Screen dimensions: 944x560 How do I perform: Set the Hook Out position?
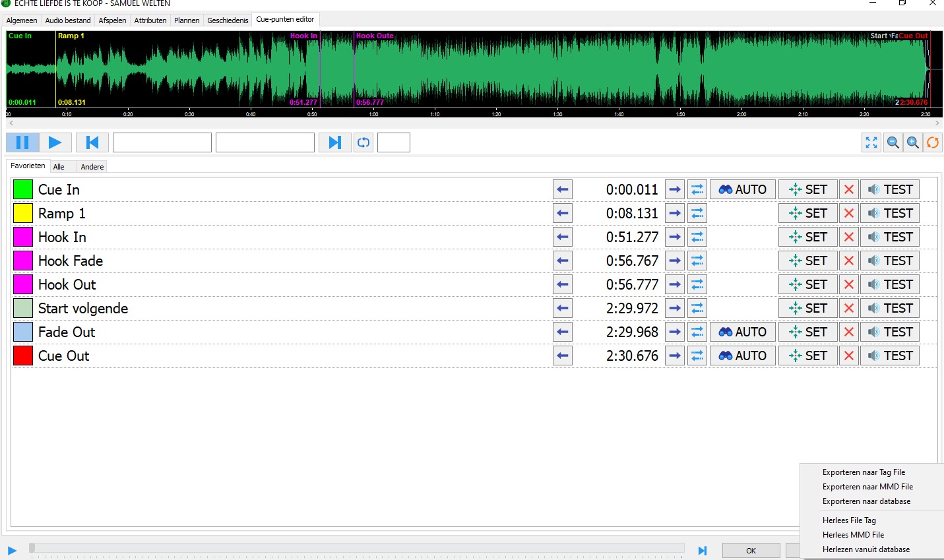pyautogui.click(x=808, y=285)
